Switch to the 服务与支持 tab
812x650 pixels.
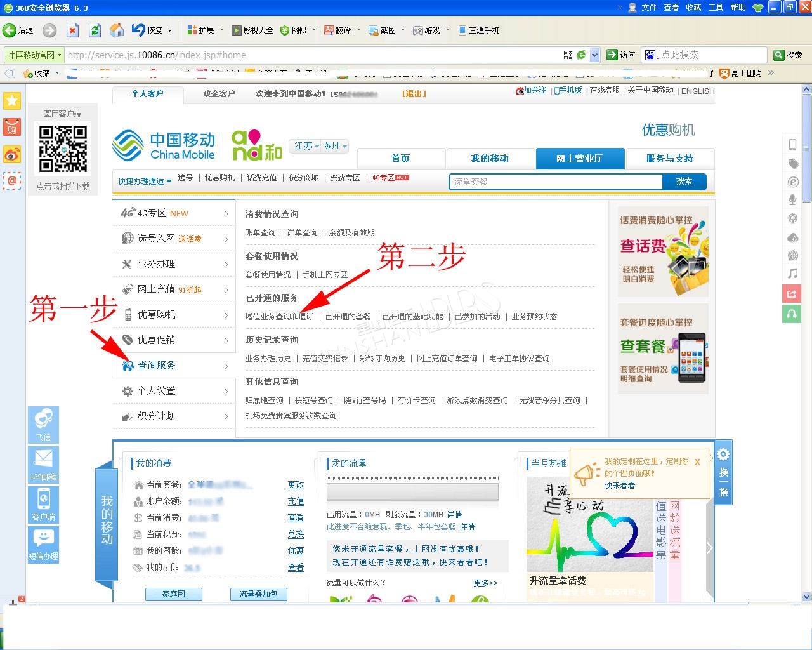[x=670, y=159]
